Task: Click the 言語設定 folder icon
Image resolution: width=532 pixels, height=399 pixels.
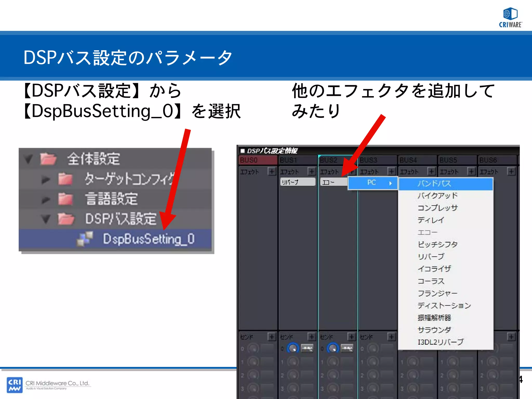Action: 65,199
